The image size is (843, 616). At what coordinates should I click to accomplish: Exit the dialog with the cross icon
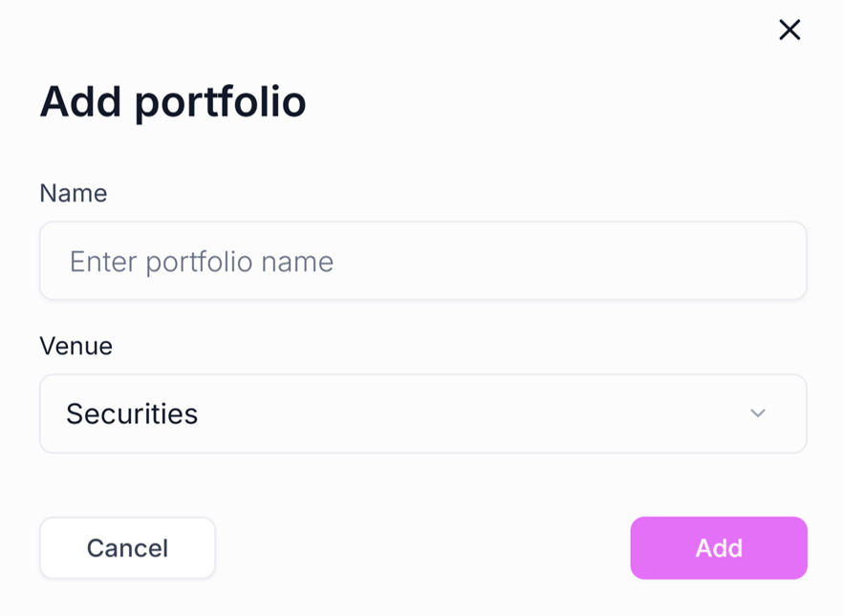789,31
